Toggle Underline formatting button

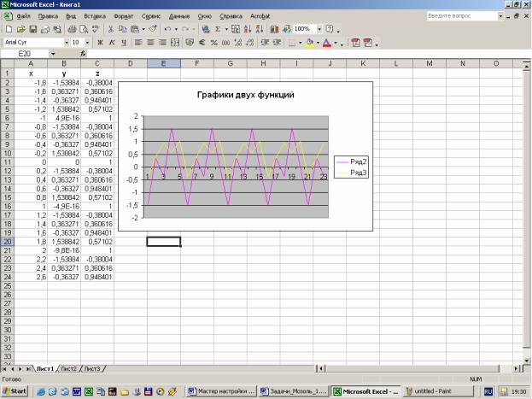[124, 42]
